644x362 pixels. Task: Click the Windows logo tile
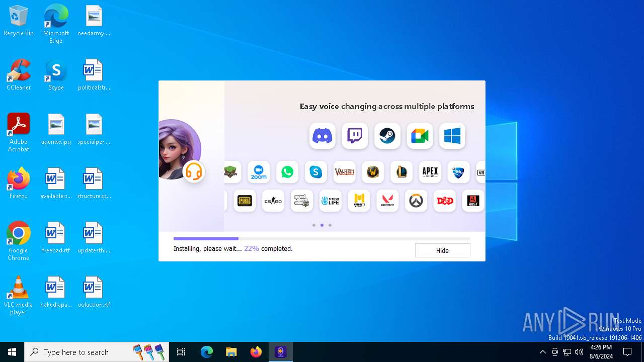click(452, 136)
